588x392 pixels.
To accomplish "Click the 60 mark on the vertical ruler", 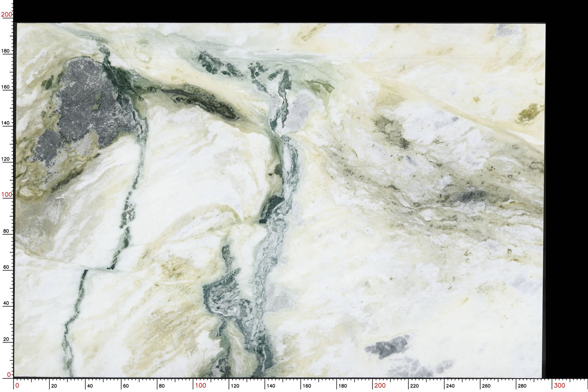I will click(6, 267).
